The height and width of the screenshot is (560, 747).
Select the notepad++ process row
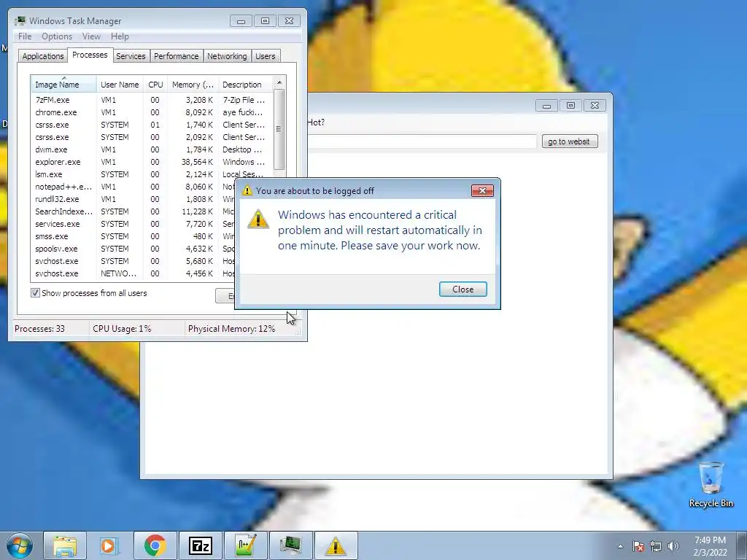point(133,187)
